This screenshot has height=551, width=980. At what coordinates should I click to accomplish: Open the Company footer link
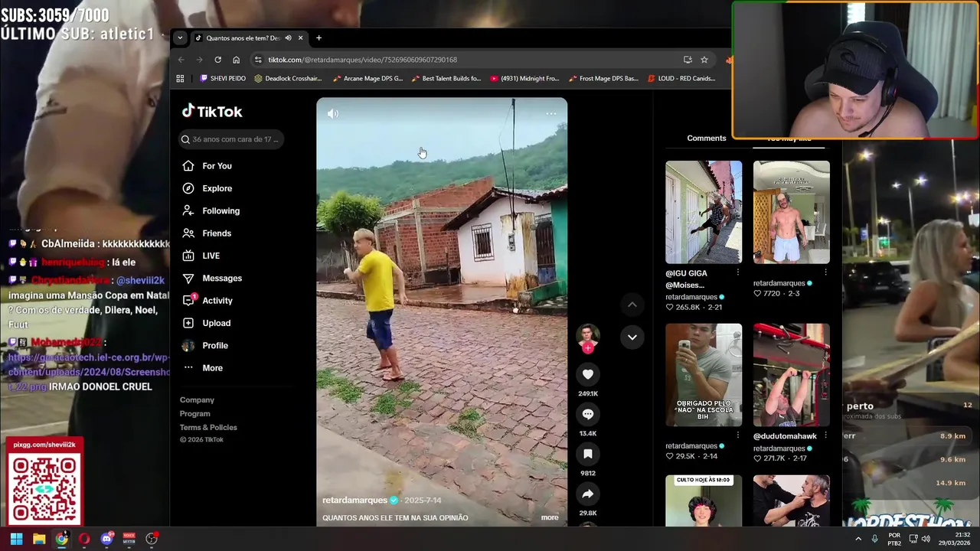tap(197, 400)
